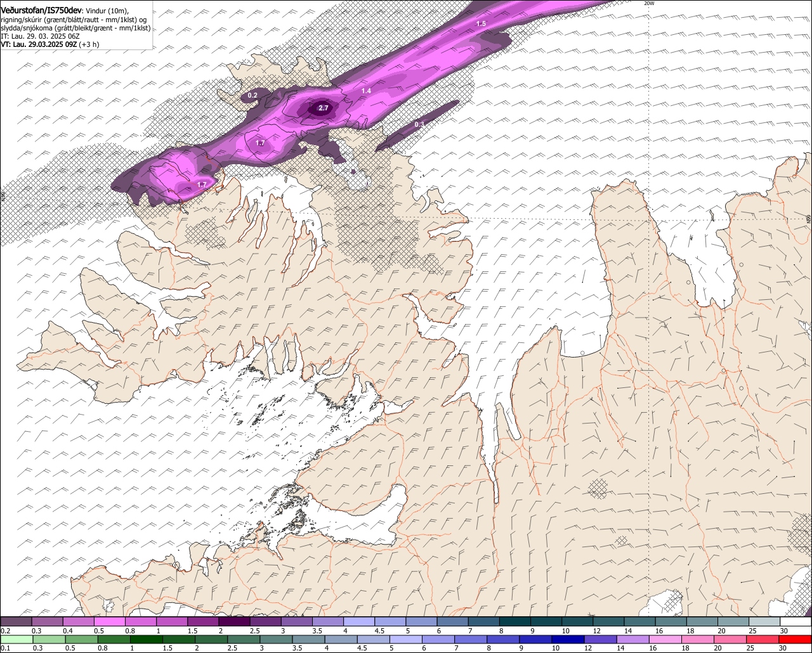Select upper legend swatch between 25 and 30

coord(764,622)
